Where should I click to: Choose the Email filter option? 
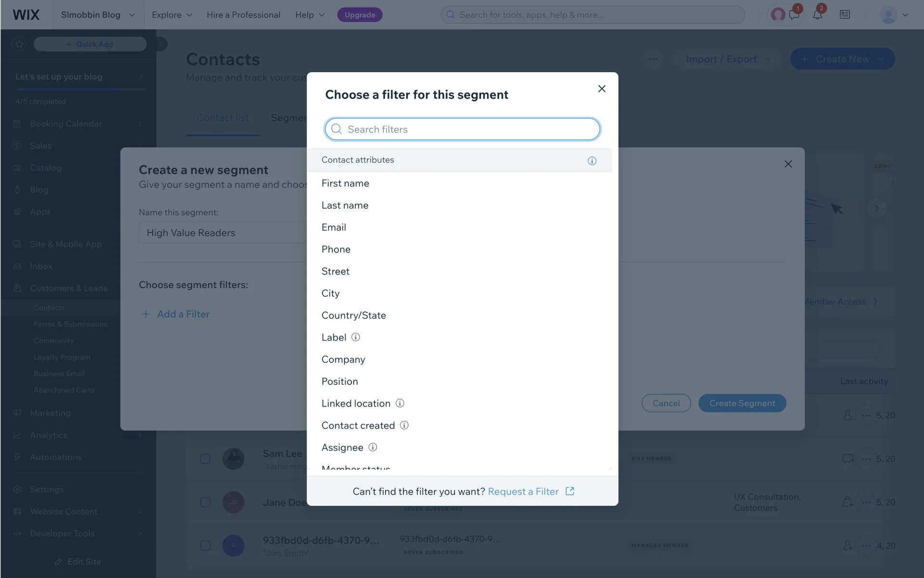[334, 227]
